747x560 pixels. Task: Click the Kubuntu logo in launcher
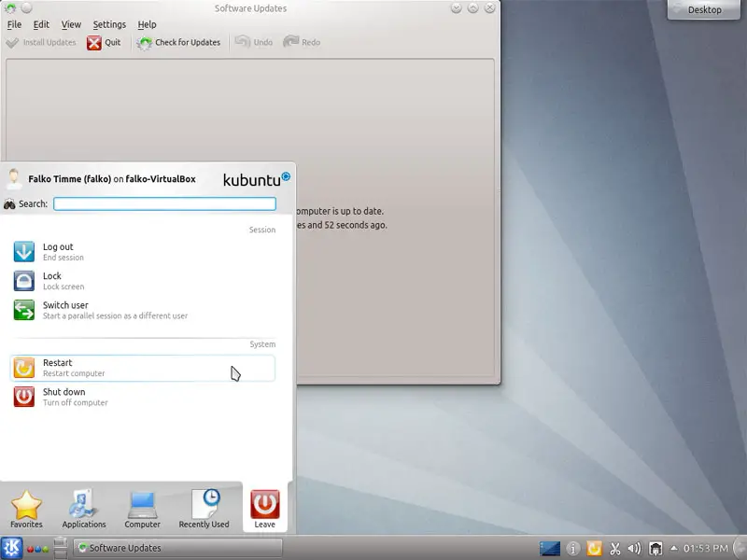pos(256,179)
